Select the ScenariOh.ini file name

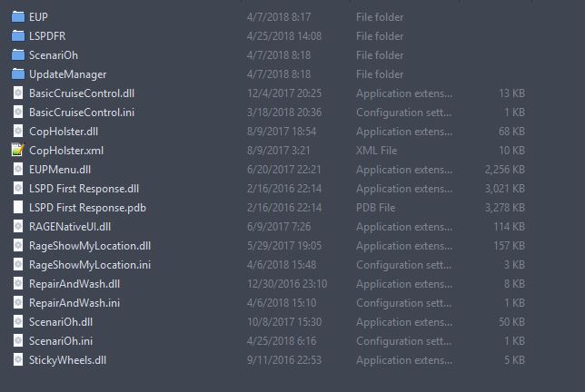tap(60, 340)
